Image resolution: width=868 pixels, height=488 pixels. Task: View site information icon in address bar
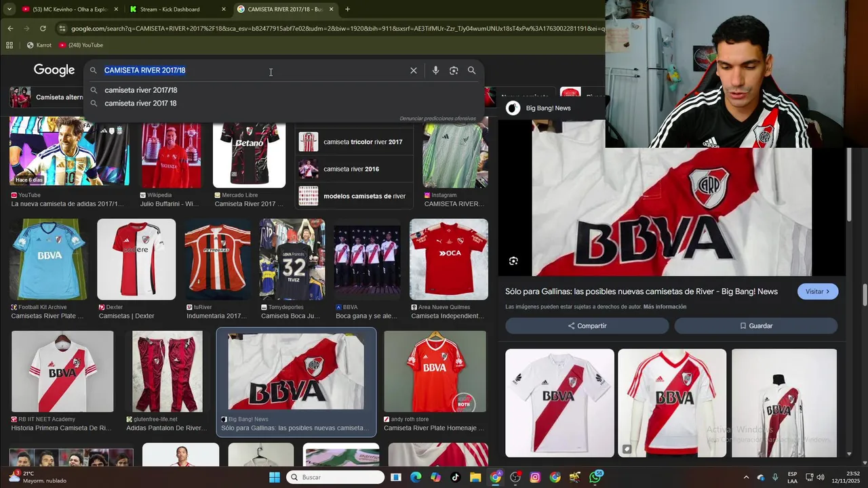coord(62,28)
